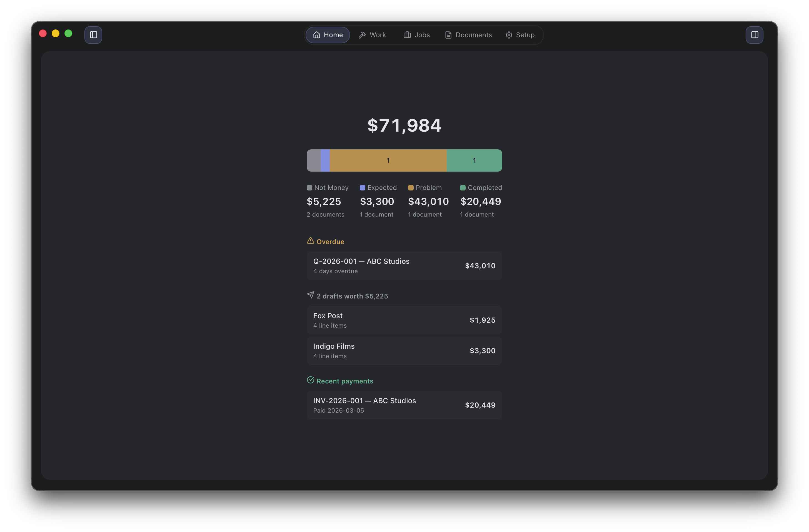The height and width of the screenshot is (532, 809).
Task: Toggle the left sidebar panel icon
Action: pyautogui.click(x=93, y=35)
